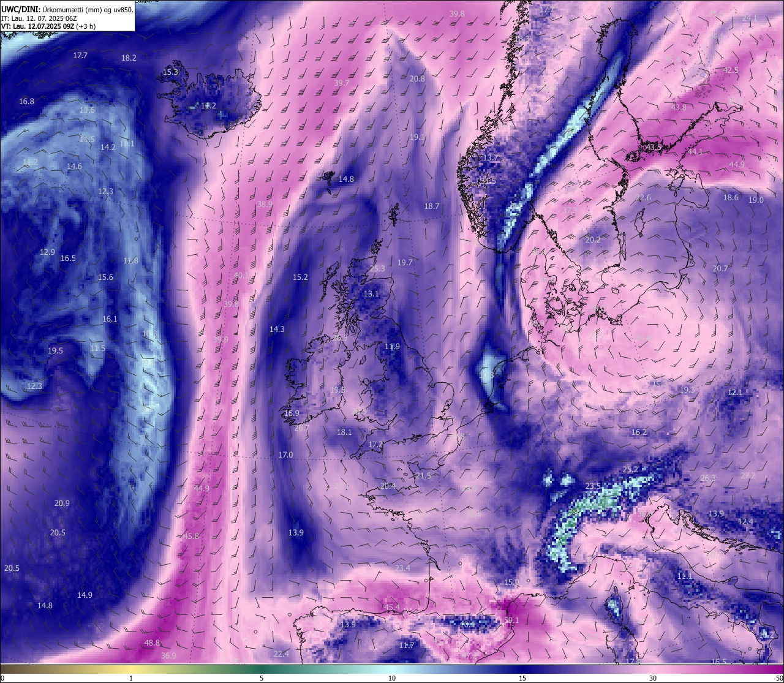This screenshot has height=683, width=784.
Task: Click the 42.5 map value
Action: pyautogui.click(x=731, y=70)
